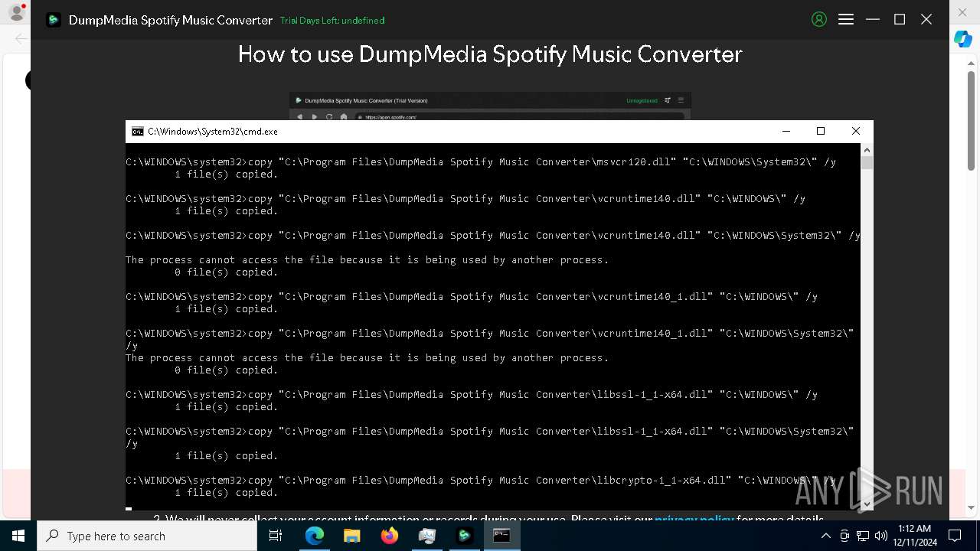Open the notification center icon
Screen dimensions: 980x551
(x=955, y=536)
